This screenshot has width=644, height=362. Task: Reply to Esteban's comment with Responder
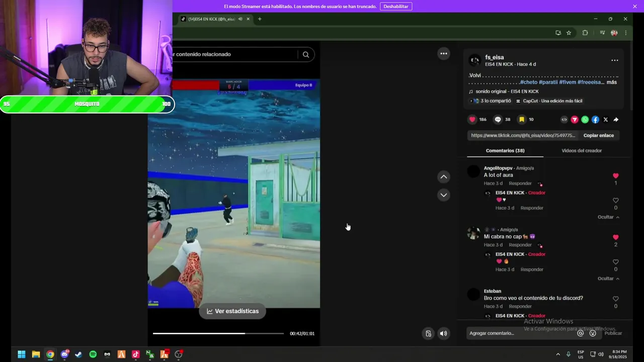[x=520, y=306]
